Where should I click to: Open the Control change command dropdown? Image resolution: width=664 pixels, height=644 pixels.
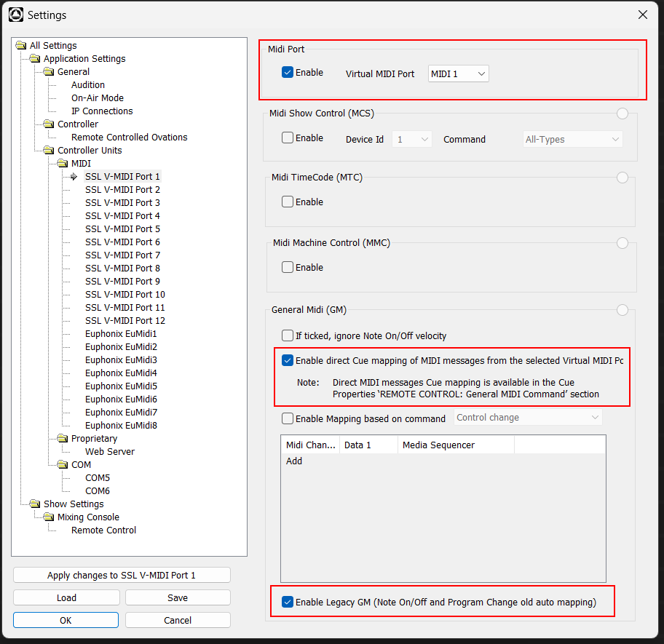tap(528, 418)
